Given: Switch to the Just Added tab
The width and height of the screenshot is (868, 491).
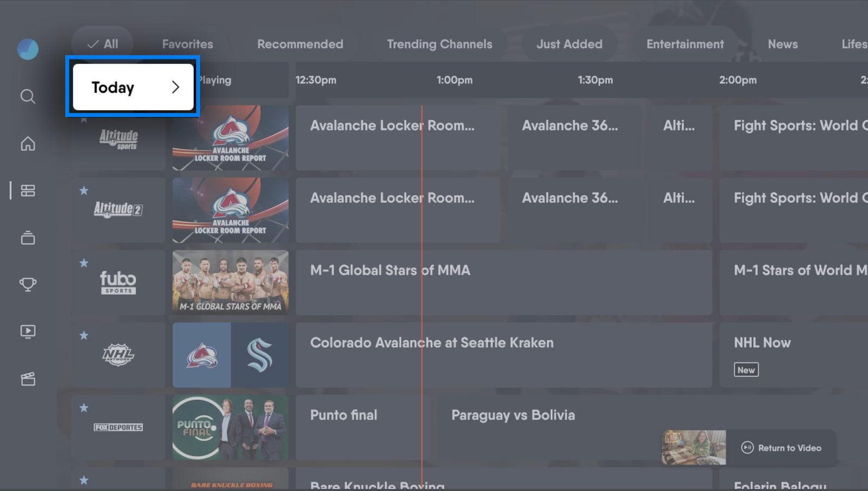Looking at the screenshot, I should pos(569,44).
